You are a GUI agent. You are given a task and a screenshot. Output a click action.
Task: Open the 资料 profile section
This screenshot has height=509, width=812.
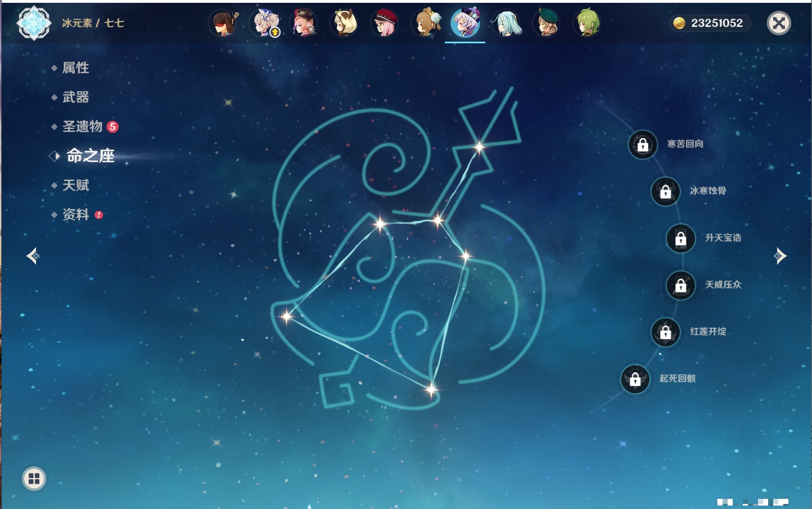pyautogui.click(x=75, y=214)
